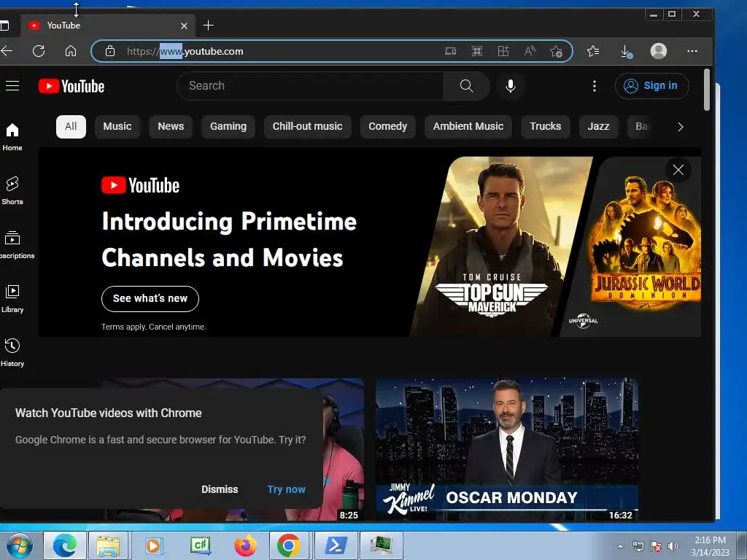
Task: Select the Music filter chip
Action: click(117, 127)
